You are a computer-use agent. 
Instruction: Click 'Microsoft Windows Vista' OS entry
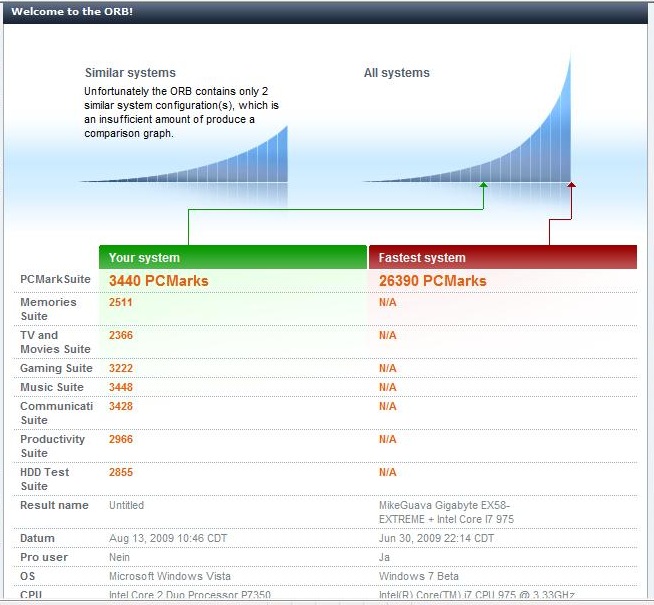tap(170, 576)
